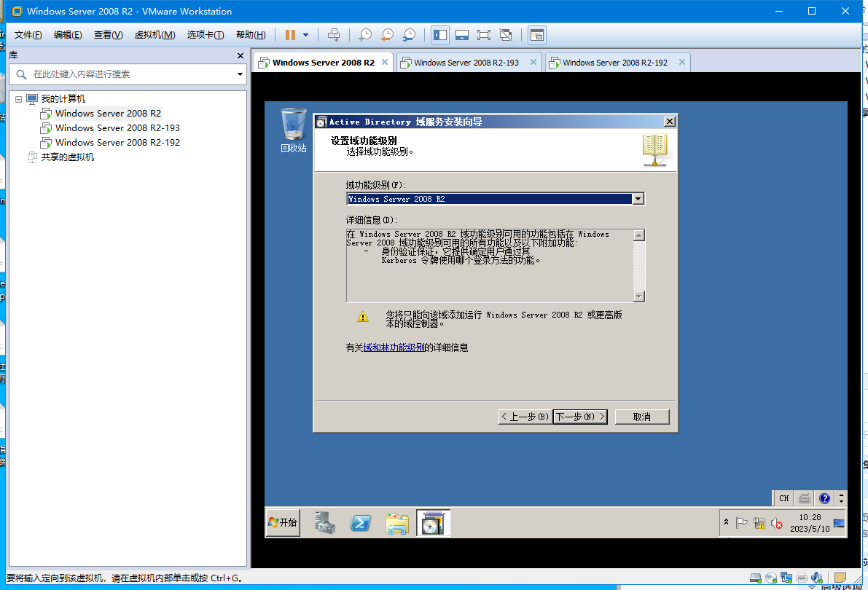Open the 域和林功能级别 link

click(394, 347)
